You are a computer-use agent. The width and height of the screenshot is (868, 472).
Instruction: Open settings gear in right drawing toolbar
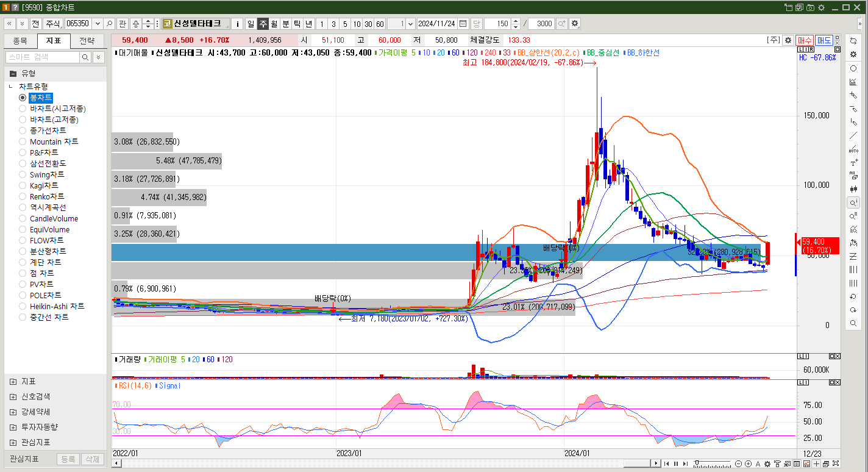[853, 54]
